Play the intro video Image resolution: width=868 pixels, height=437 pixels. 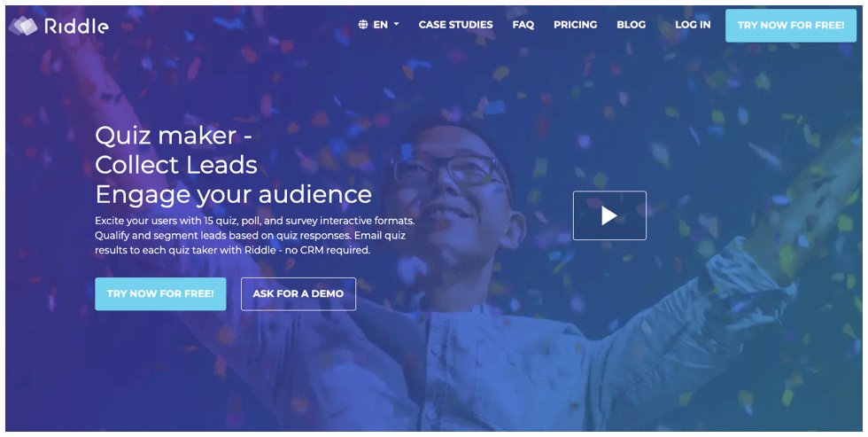point(609,215)
